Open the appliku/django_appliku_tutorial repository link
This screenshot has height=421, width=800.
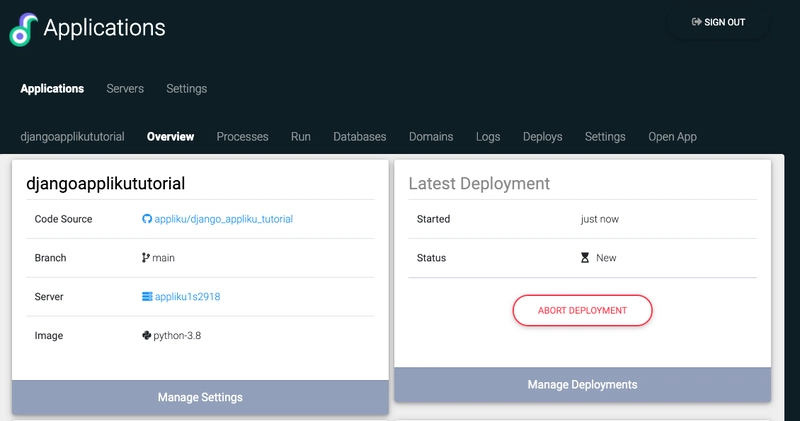(223, 219)
